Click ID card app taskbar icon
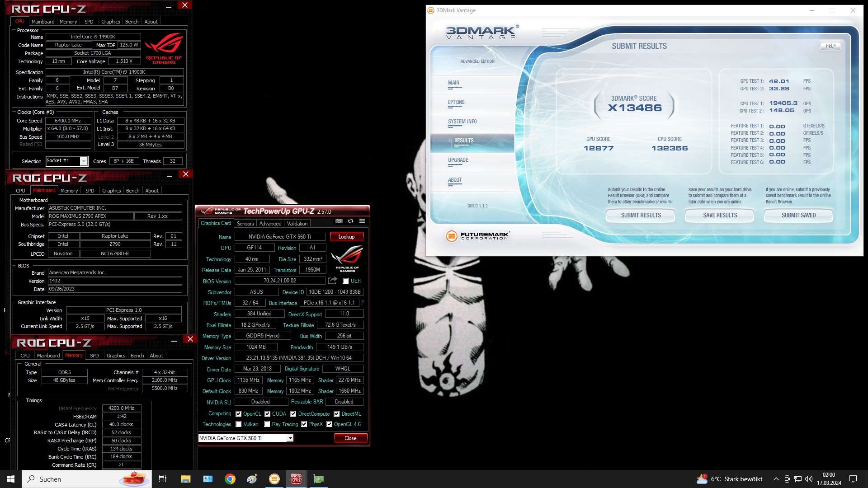Screen dimensions: 868x488 208,479
